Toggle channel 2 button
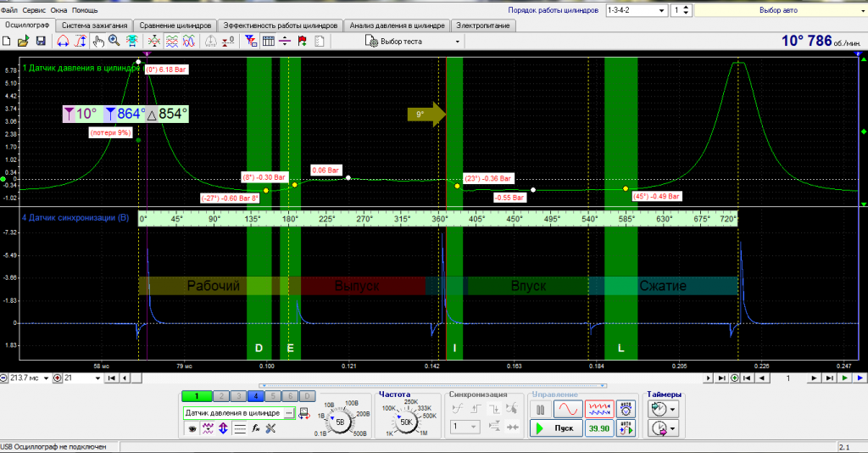Screen dimensions: 868x453 (x=221, y=396)
